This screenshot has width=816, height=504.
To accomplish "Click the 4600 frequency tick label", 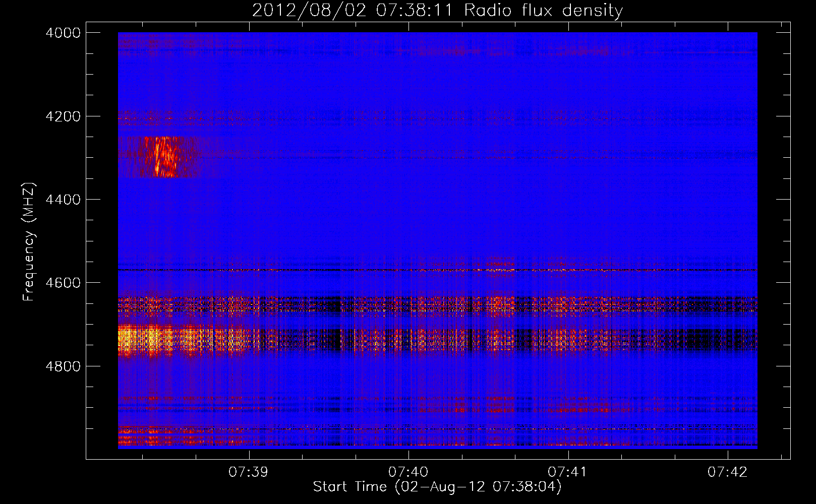I will click(63, 283).
